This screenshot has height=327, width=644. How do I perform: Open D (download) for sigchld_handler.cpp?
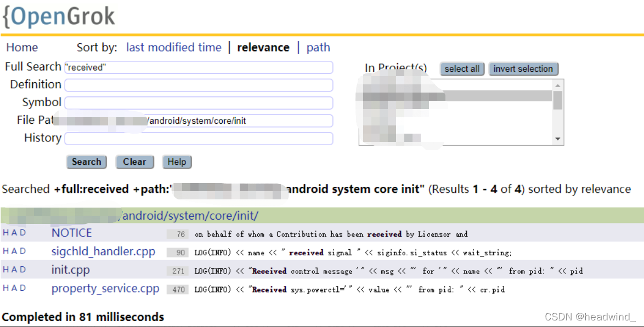pyautogui.click(x=22, y=251)
